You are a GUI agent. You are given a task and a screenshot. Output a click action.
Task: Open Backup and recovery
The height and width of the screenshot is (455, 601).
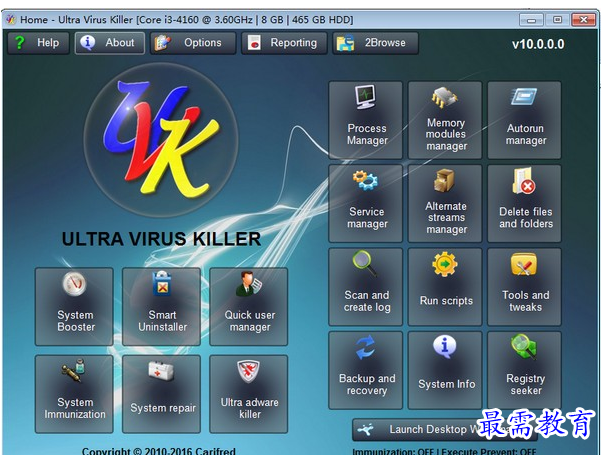pyautogui.click(x=366, y=370)
